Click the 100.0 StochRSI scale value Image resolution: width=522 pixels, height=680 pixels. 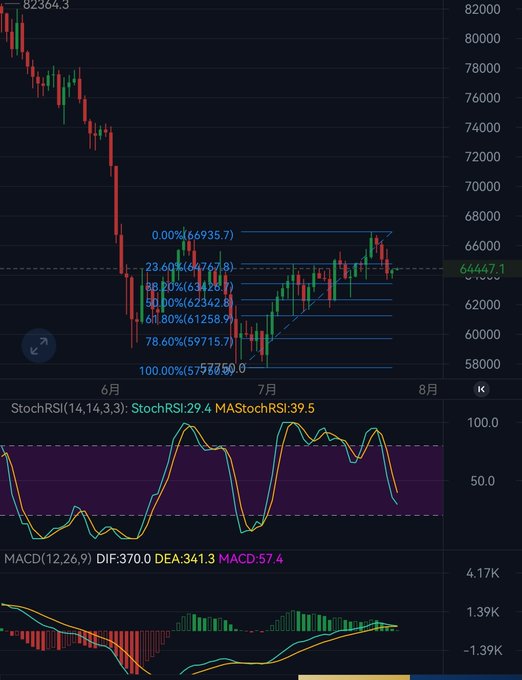coord(483,422)
